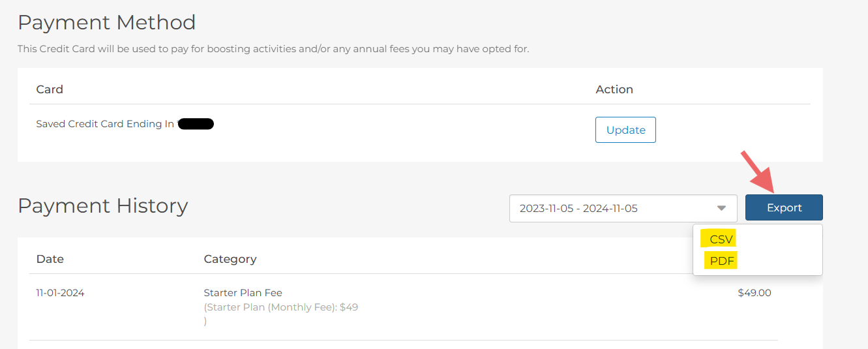Image resolution: width=868 pixels, height=349 pixels.
Task: Click the date range dropdown arrow
Action: 721,208
